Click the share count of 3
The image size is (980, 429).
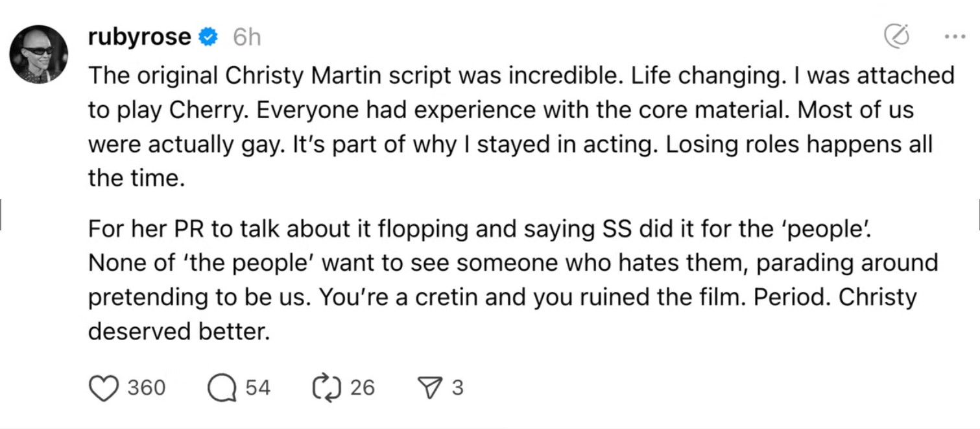click(457, 388)
